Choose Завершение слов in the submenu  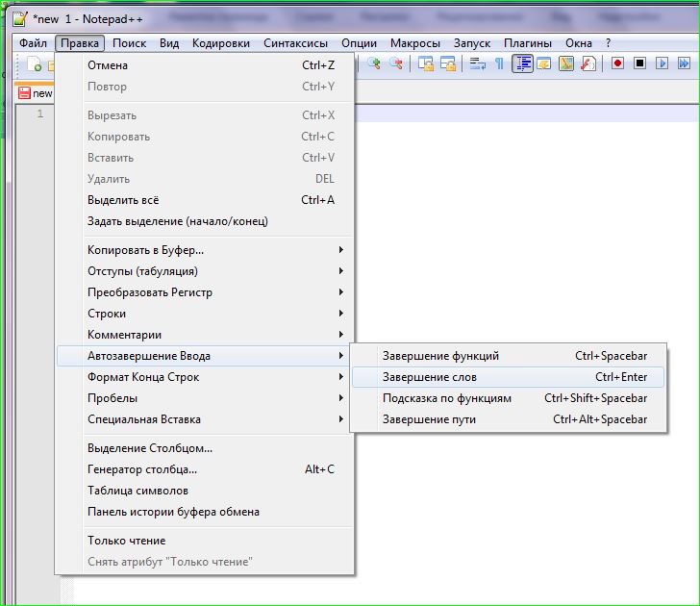coord(508,377)
